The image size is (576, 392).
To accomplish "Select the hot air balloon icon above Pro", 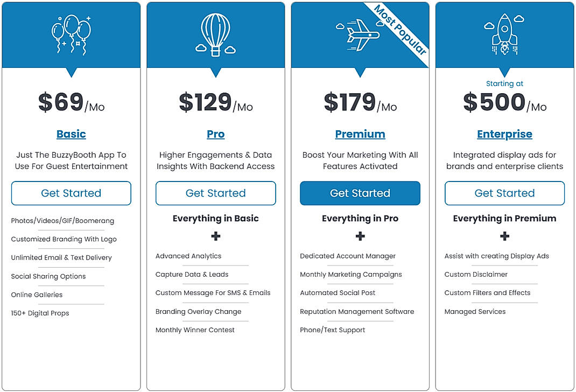I will 215,33.
